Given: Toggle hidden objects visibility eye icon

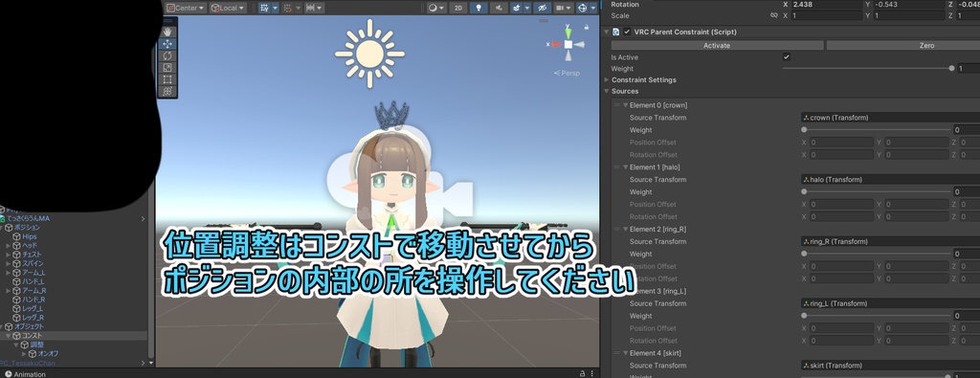Looking at the screenshot, I should [542, 8].
